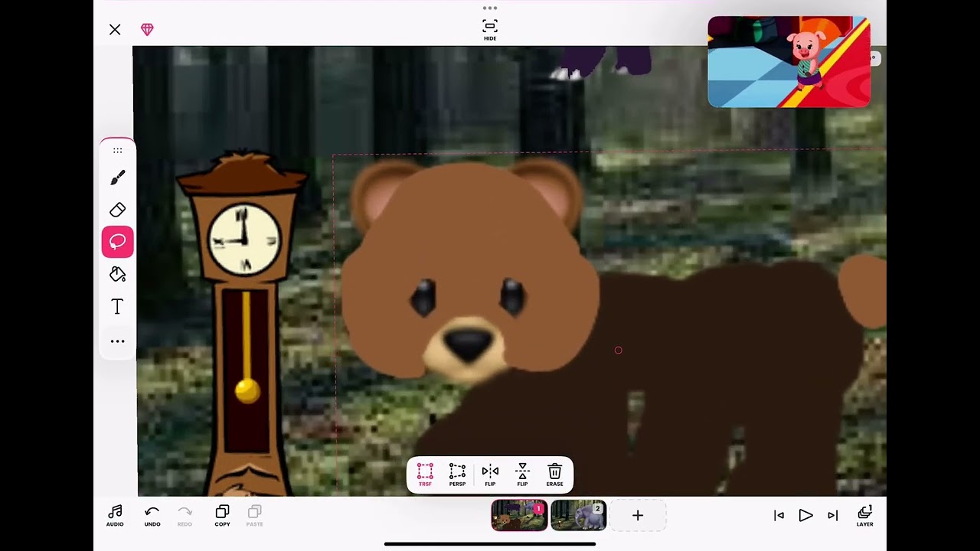Flip selection horizontally
Viewport: 980px width, 551px height.
[x=490, y=474]
